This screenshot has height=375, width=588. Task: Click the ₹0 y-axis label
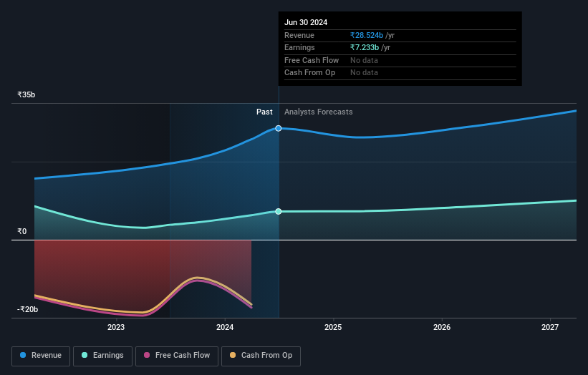[22, 232]
